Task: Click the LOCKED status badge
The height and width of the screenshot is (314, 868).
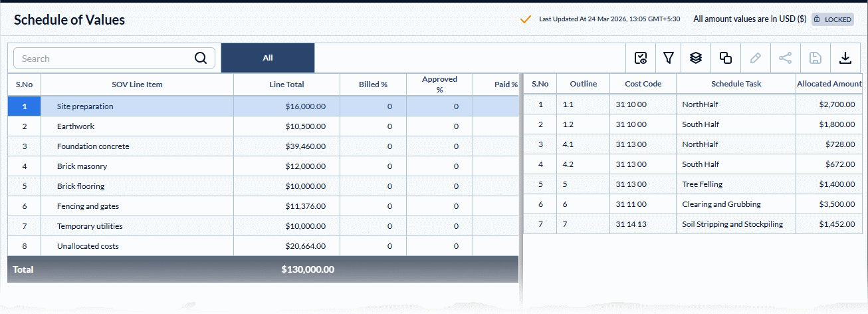Action: pyautogui.click(x=832, y=19)
